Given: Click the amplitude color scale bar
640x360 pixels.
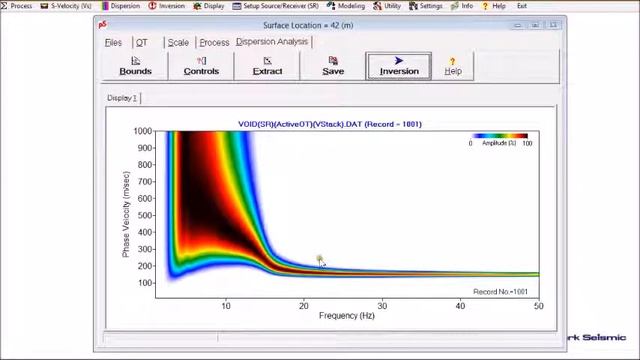Looking at the screenshot, I should coord(500,136).
